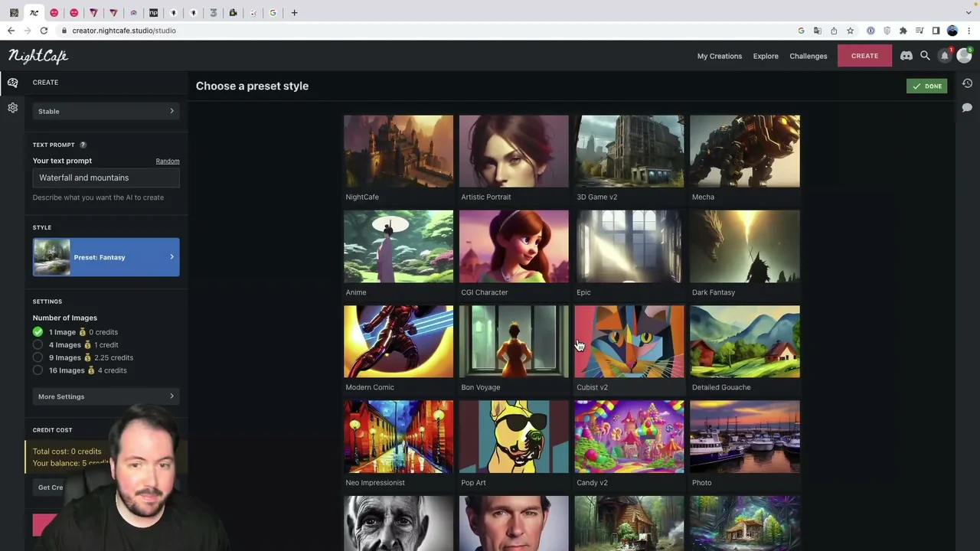Choose the Cubist v2 style
The height and width of the screenshot is (551, 980).
629,348
